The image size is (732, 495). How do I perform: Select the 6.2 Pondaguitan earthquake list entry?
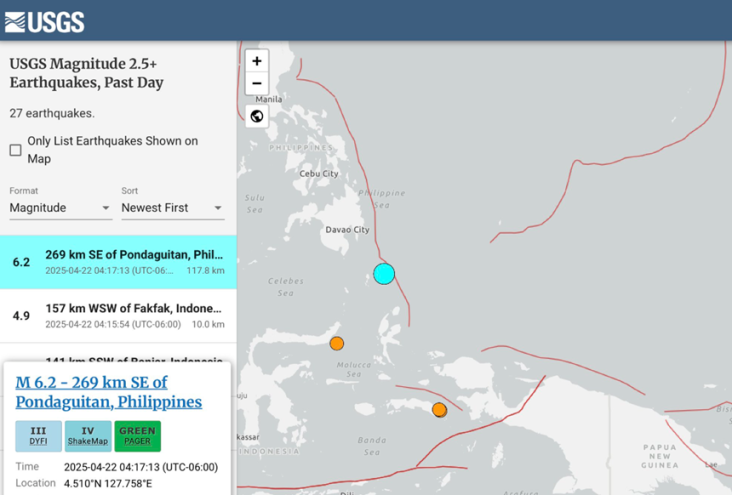(118, 262)
